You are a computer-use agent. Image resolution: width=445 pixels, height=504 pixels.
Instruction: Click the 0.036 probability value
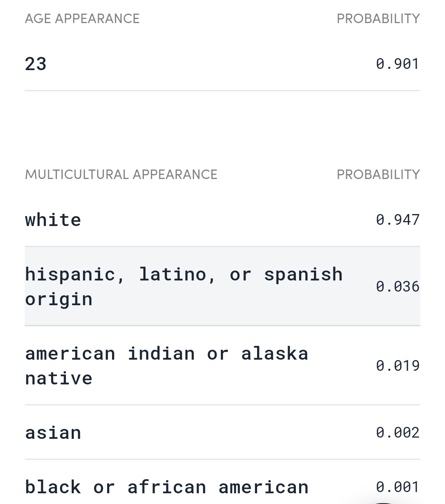(398, 286)
